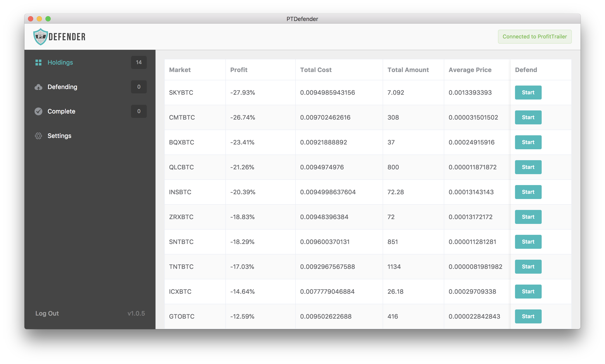Click the Total Cost column header

(x=316, y=70)
